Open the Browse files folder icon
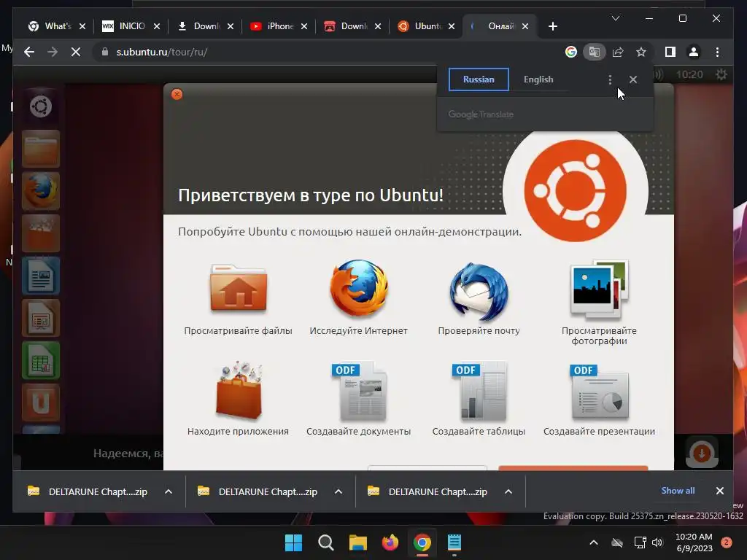This screenshot has height=560, width=747. point(239,289)
